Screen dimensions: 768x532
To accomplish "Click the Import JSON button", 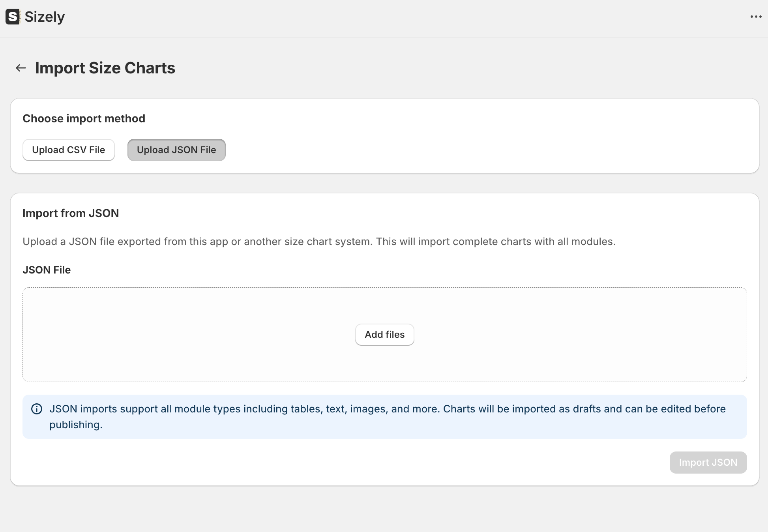I will coord(708,463).
